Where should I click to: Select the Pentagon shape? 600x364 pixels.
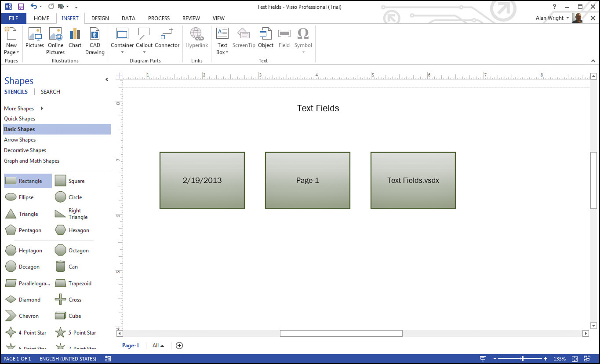pos(23,230)
